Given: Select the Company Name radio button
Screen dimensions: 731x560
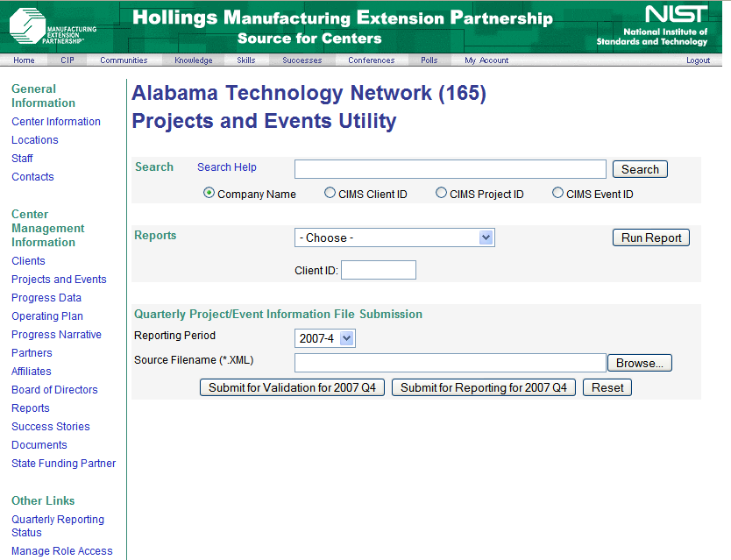Looking at the screenshot, I should point(209,193).
